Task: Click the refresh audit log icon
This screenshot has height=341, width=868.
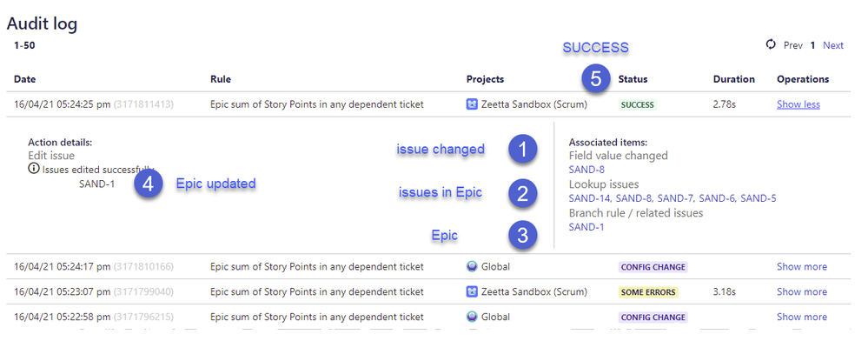Action: click(771, 45)
